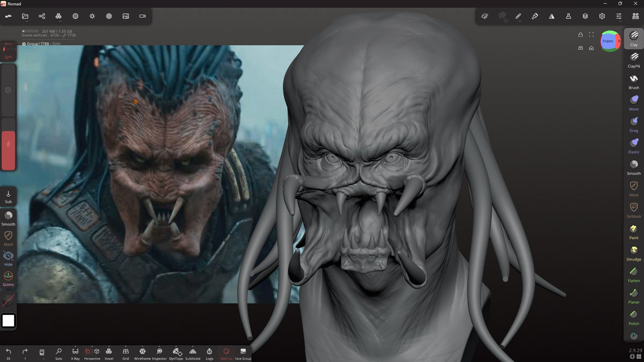The width and height of the screenshot is (644, 362).
Task: Click the radius slider on left bar
Action: tap(8, 90)
